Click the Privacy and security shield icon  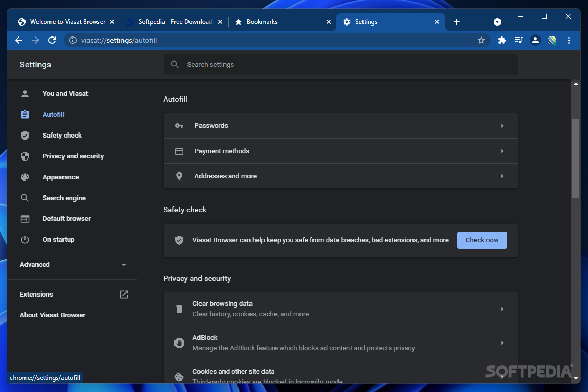[25, 156]
